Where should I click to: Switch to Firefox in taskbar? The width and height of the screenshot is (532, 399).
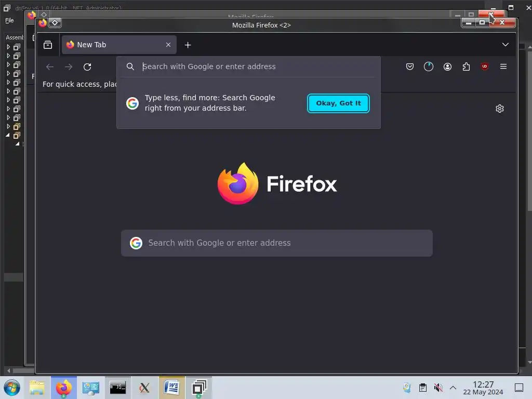point(64,388)
